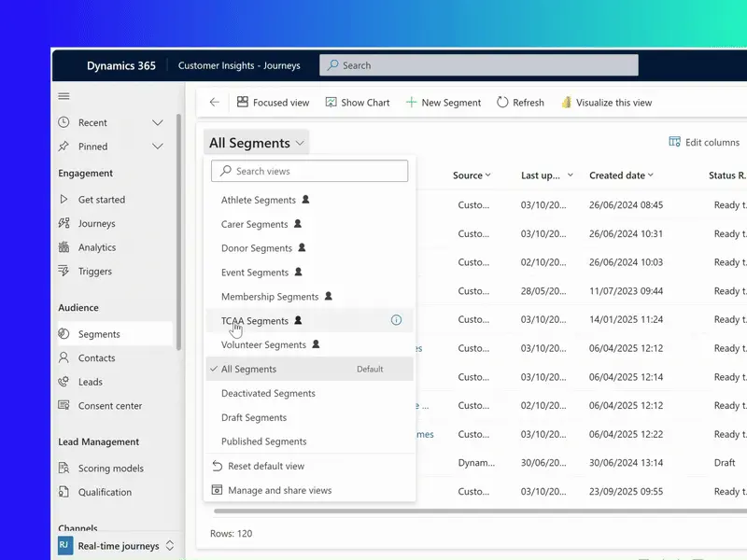
Task: Open the Consent center sidebar item
Action: point(109,406)
